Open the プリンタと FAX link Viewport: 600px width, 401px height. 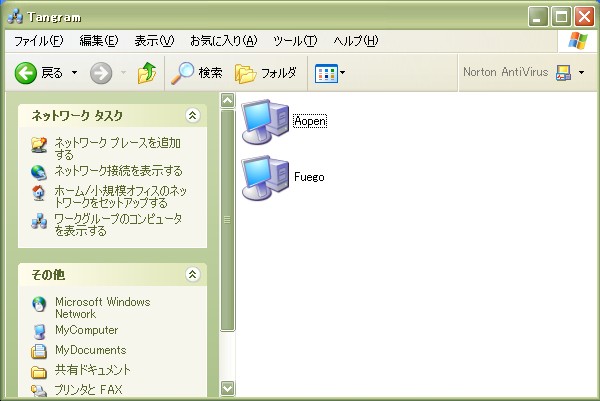point(88,390)
